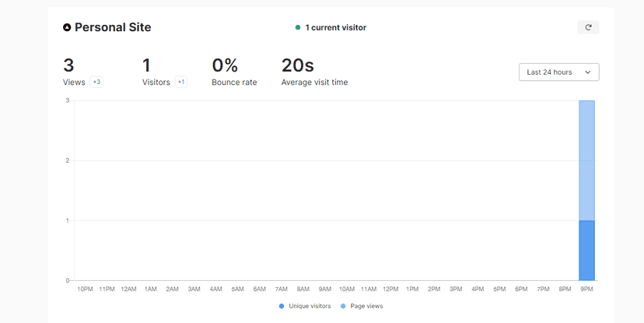Image resolution: width=644 pixels, height=323 pixels.
Task: Click the green current visitor status dot
Action: coord(298,27)
